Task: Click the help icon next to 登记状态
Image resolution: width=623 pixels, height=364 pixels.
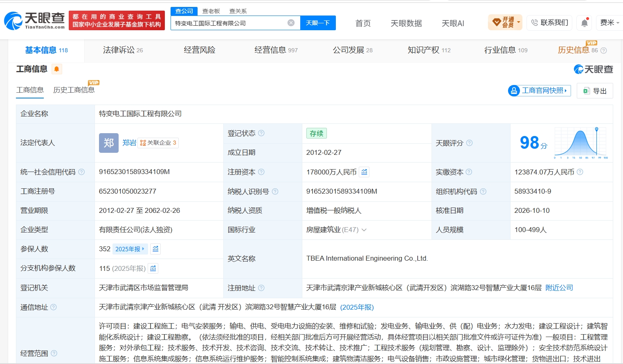Action: tap(261, 133)
